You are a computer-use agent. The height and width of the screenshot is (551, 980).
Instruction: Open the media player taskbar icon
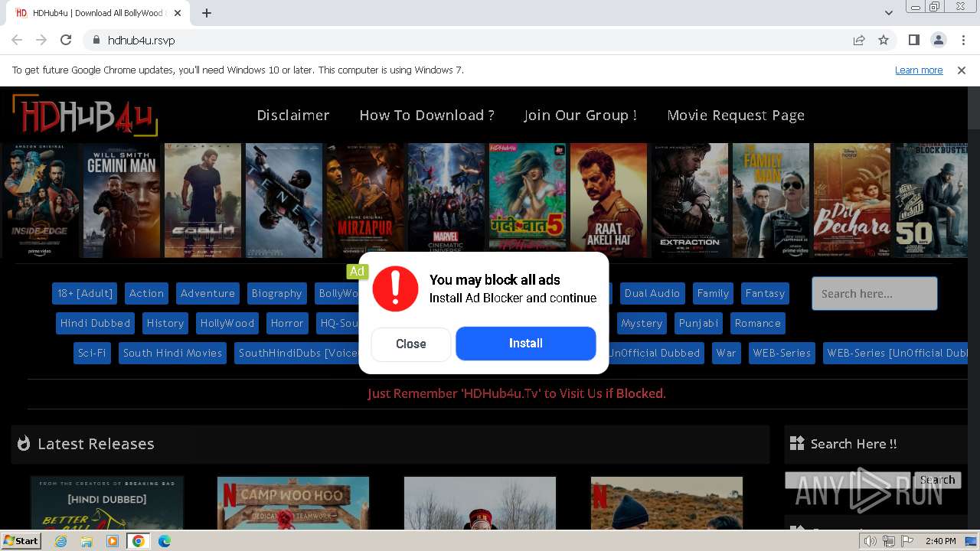[113, 541]
